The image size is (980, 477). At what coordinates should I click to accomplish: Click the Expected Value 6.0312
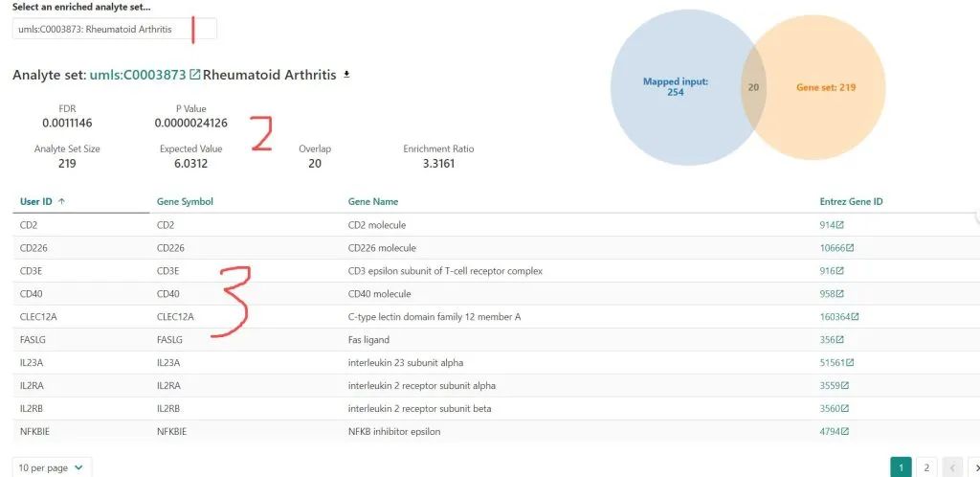(191, 164)
